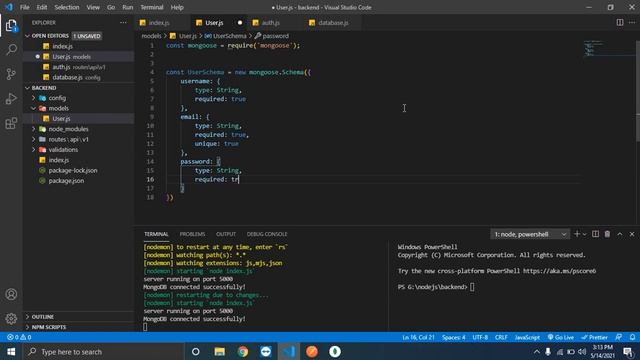
Task: Open the Extensions view
Action: coord(11,123)
